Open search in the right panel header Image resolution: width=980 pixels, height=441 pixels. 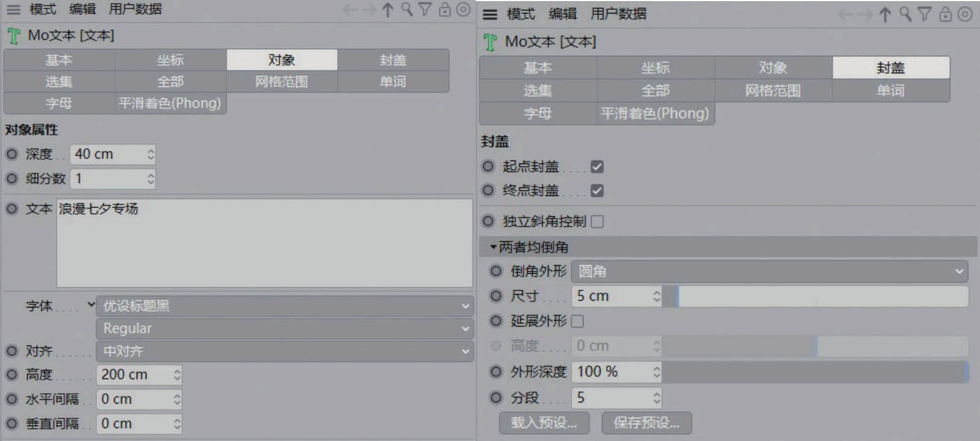click(x=905, y=14)
